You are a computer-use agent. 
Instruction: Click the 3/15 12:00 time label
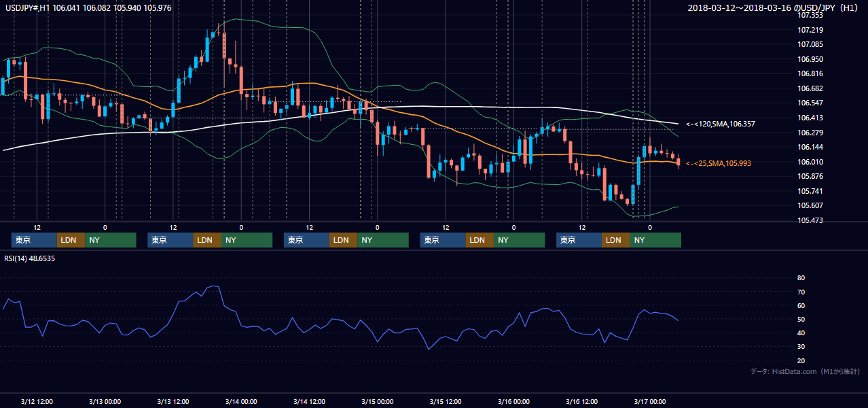pos(446,401)
